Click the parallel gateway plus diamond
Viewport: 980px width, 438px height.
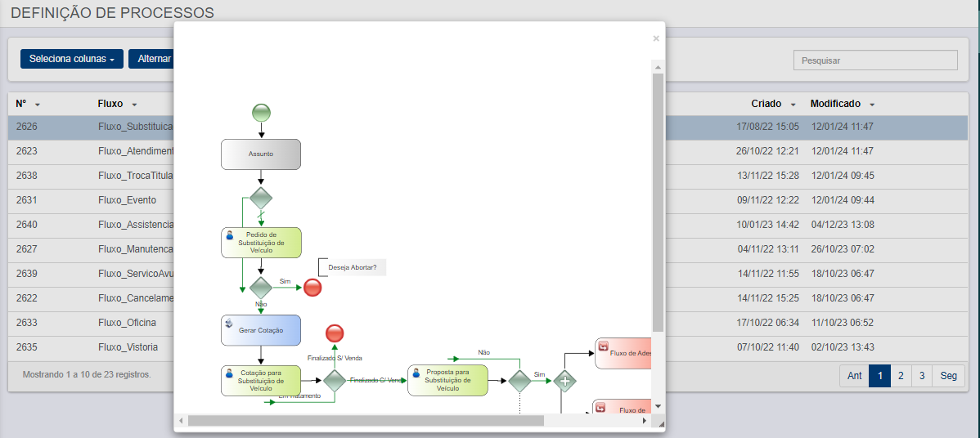click(x=564, y=381)
